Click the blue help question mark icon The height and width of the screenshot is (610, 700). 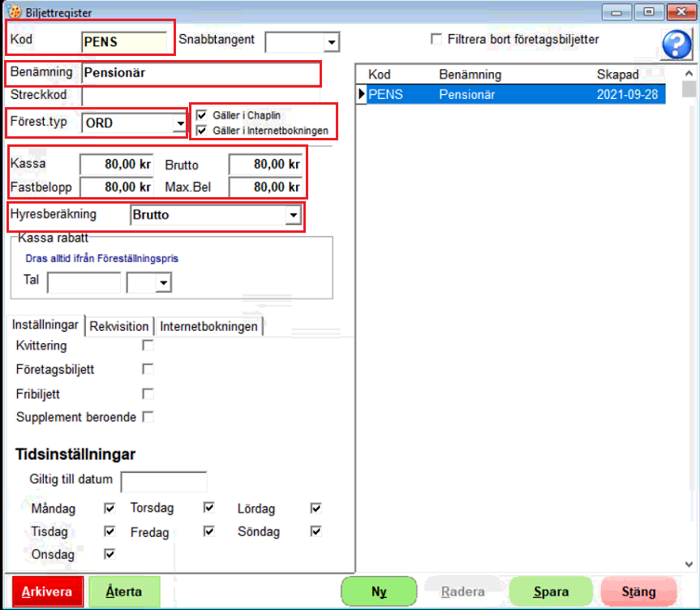click(x=676, y=45)
